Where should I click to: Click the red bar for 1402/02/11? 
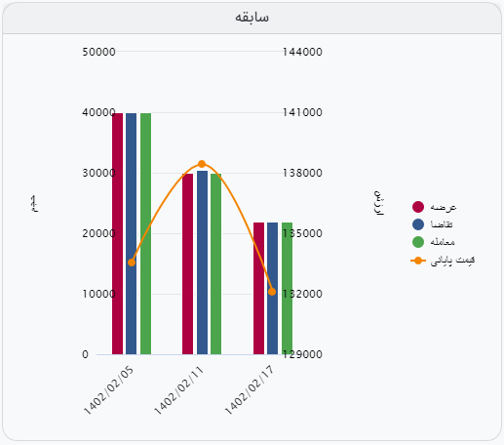point(187,264)
